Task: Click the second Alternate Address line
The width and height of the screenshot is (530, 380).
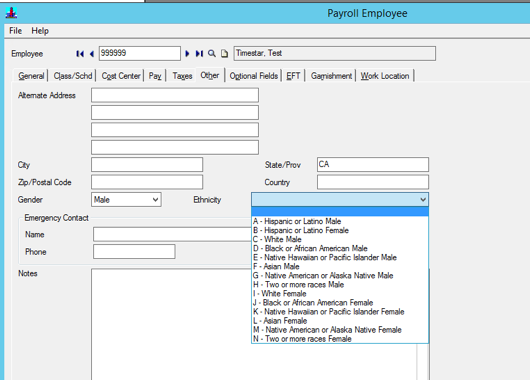Action: tap(175, 113)
